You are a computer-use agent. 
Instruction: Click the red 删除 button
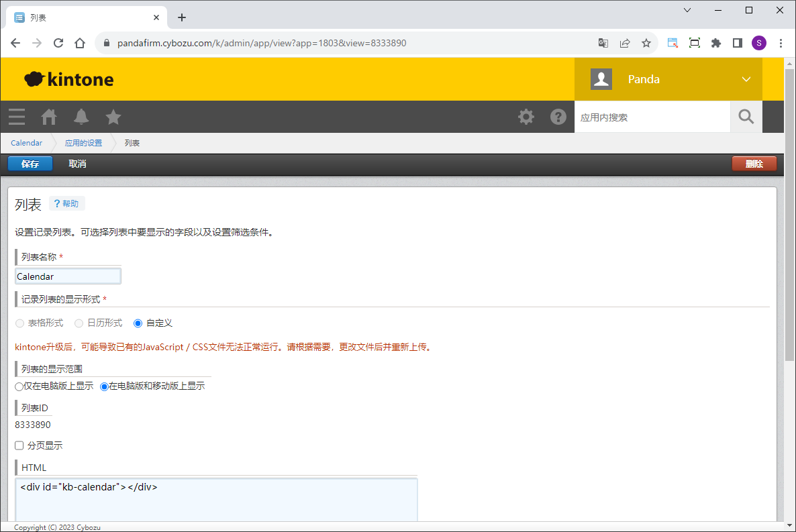click(754, 164)
